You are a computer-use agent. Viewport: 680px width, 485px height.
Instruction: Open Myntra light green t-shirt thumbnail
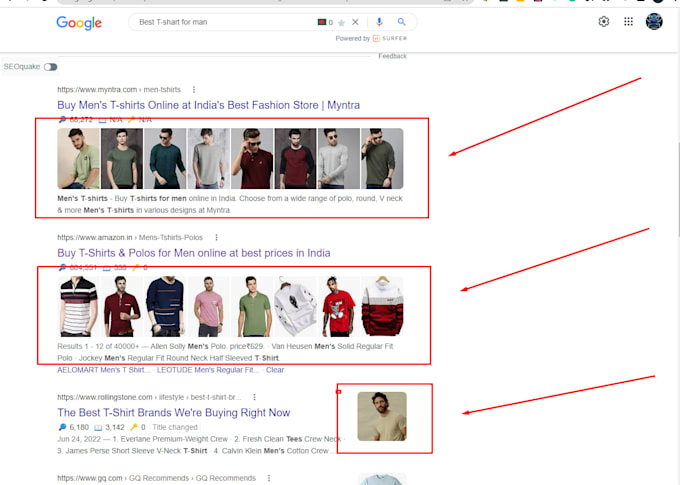(78, 158)
